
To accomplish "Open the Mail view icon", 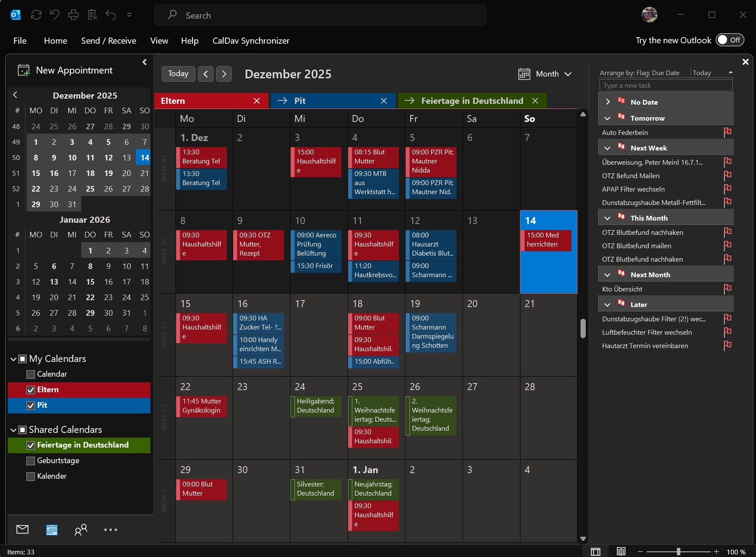I will tap(22, 529).
